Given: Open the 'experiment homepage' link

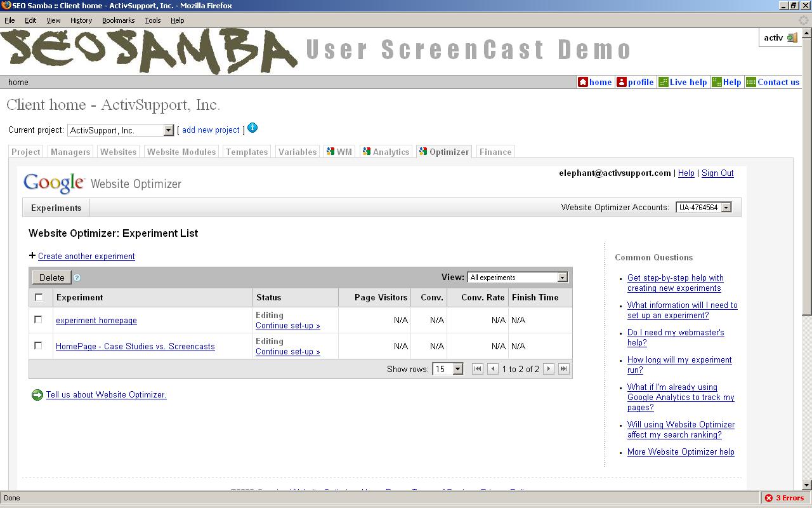Looking at the screenshot, I should click(96, 321).
